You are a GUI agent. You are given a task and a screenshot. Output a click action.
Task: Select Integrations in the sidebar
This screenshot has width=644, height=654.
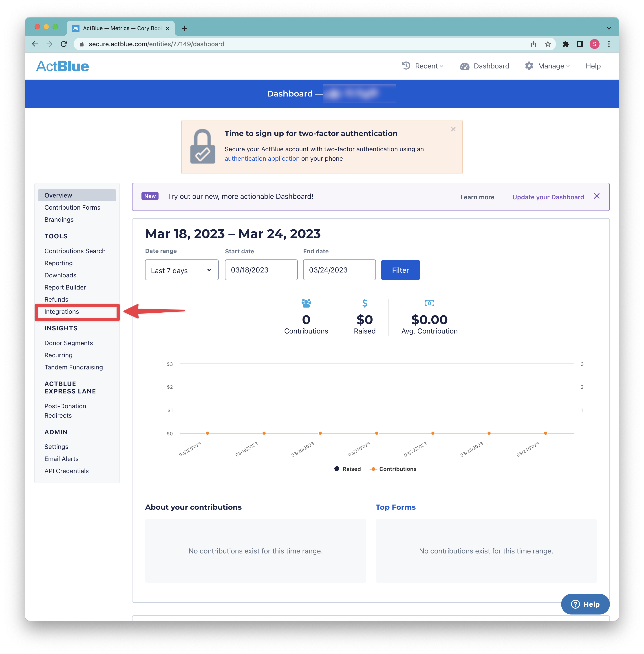pos(62,312)
